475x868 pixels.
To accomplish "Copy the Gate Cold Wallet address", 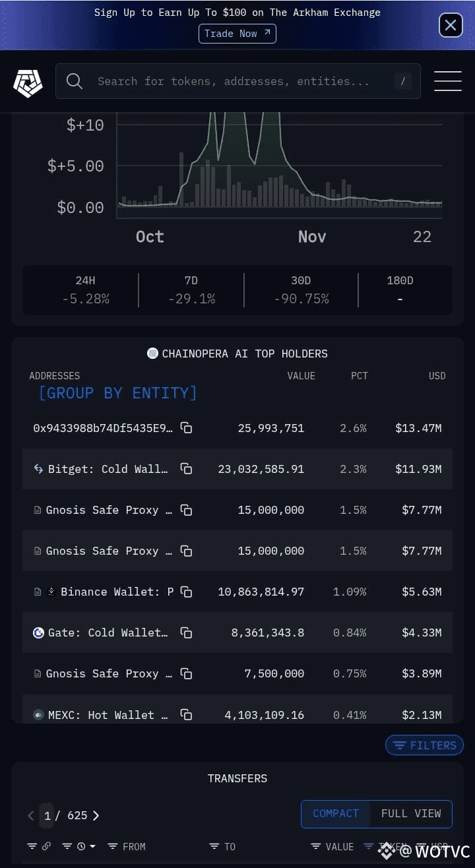I will [x=187, y=633].
